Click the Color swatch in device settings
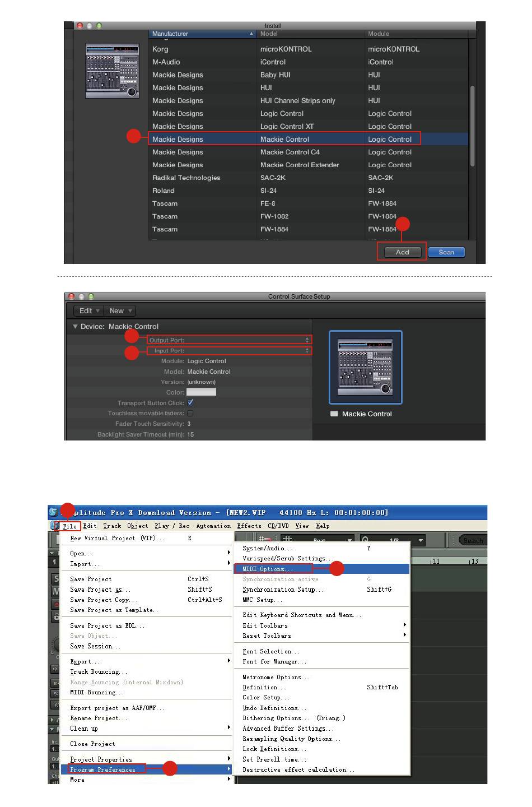532x807 pixels. click(201, 392)
